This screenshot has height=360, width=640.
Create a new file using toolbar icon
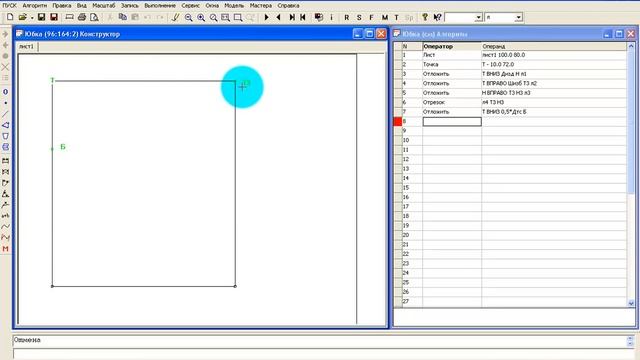click(10, 17)
